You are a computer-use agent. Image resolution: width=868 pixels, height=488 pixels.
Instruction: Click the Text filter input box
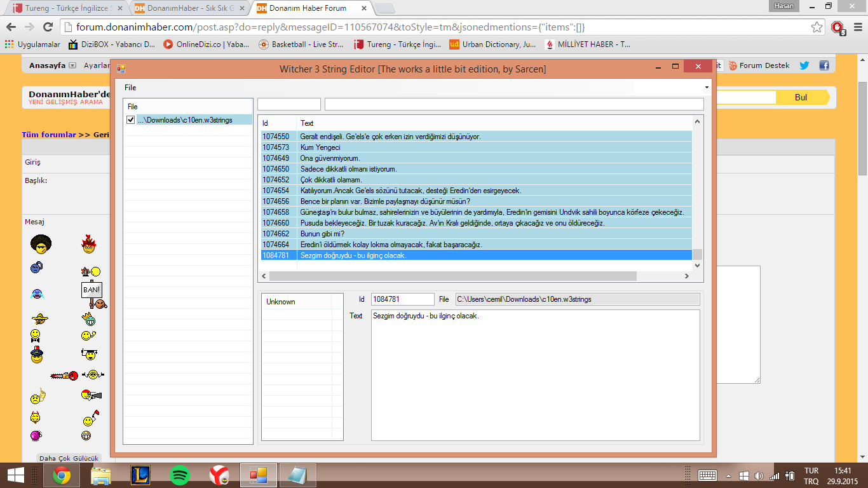tap(514, 104)
